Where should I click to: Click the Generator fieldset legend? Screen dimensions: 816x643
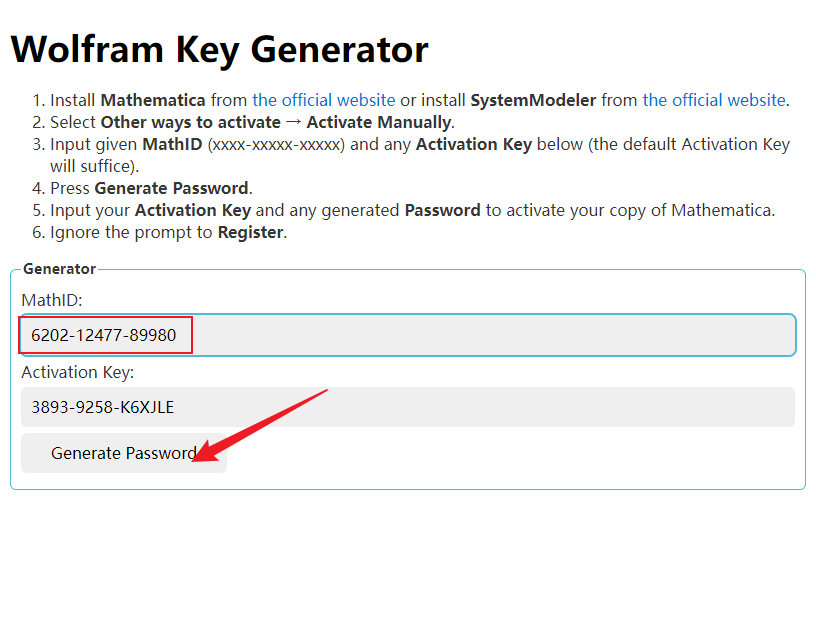tap(60, 269)
